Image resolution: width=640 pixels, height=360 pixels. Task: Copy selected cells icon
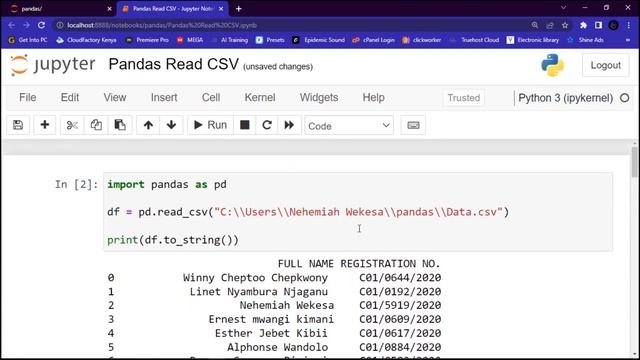96,125
